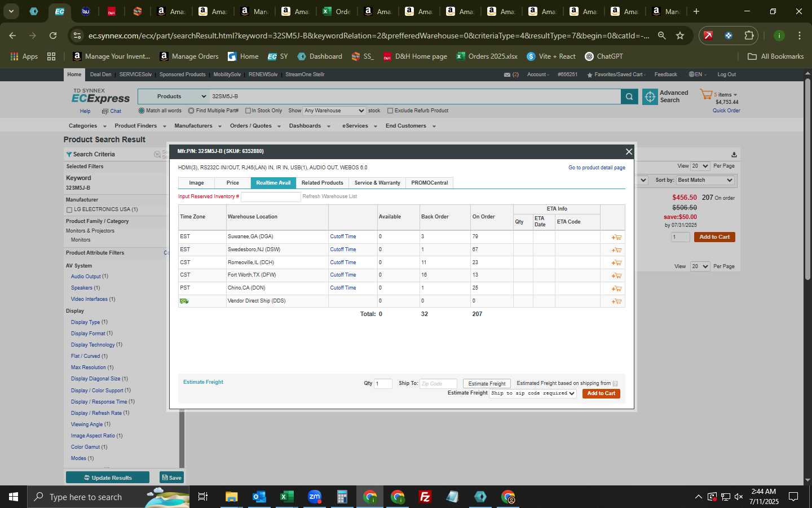The image size is (812, 508).
Task: Expand the Manufacturers menu
Action: [198, 126]
